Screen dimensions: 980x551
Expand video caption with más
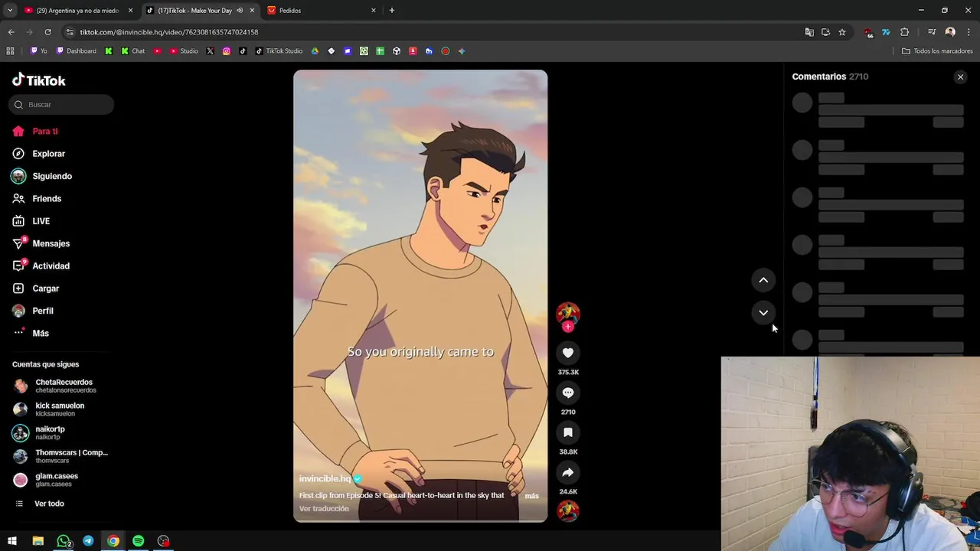pyautogui.click(x=532, y=496)
